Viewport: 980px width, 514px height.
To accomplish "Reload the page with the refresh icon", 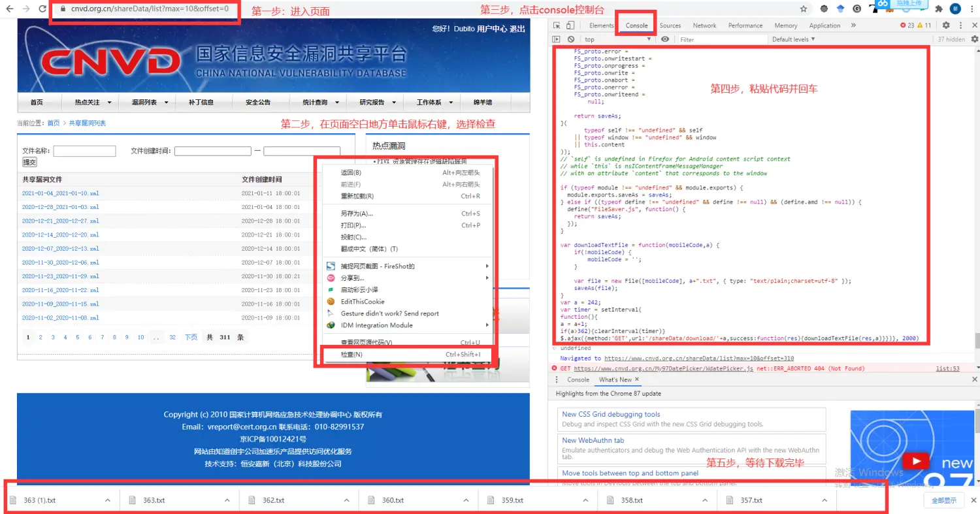I will [42, 9].
